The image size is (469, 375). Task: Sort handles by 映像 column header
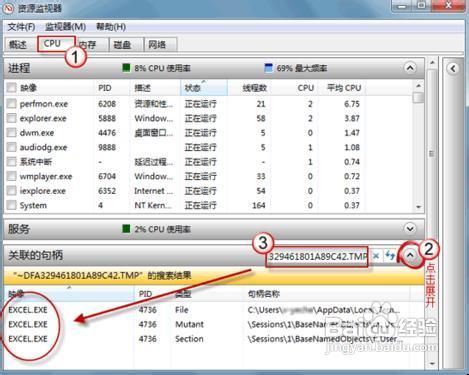point(69,294)
